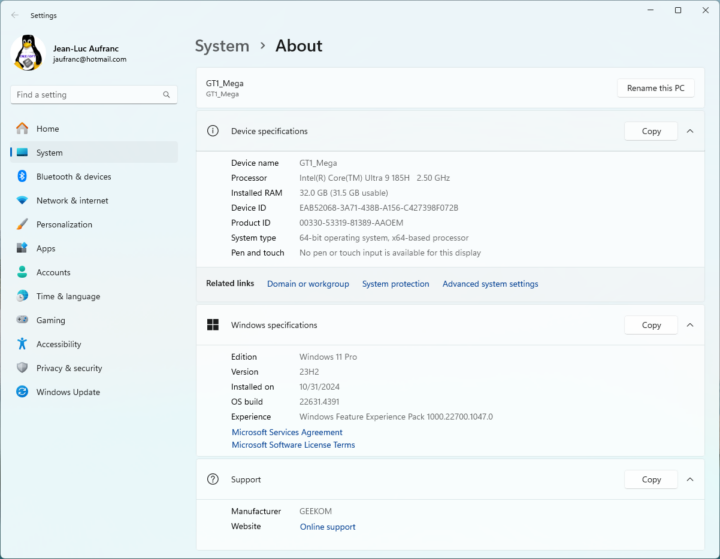Open Microsoft Services Agreement link
The height and width of the screenshot is (559, 720).
[x=287, y=432]
